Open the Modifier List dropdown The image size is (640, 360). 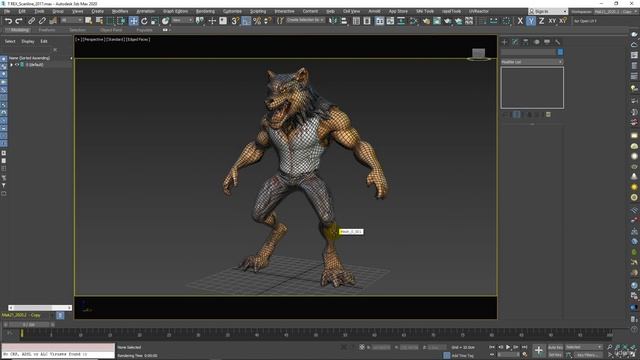(532, 62)
